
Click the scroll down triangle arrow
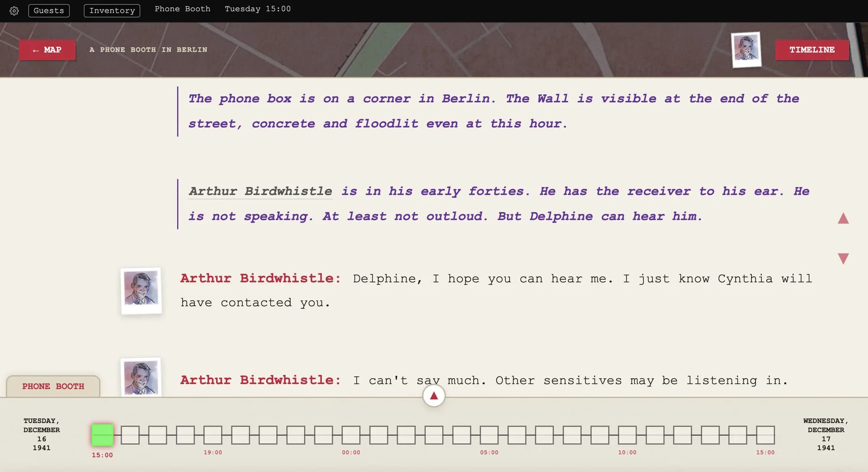(843, 258)
